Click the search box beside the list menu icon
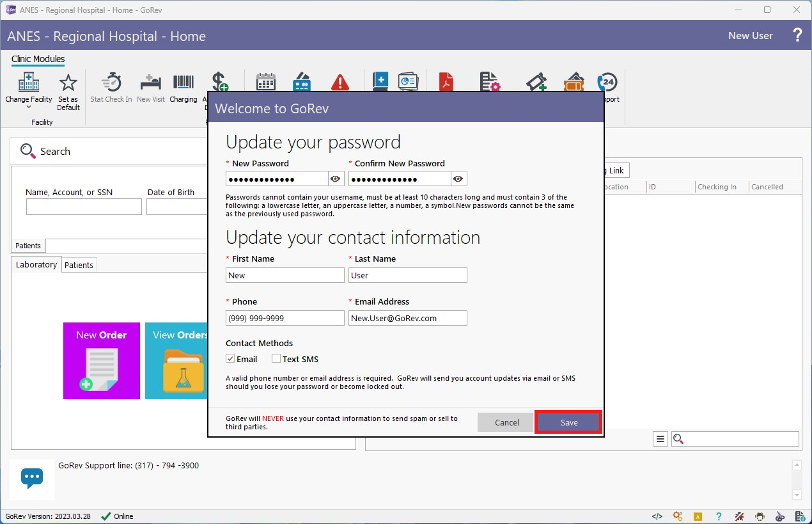Image resolution: width=812 pixels, height=524 pixels. (735, 439)
